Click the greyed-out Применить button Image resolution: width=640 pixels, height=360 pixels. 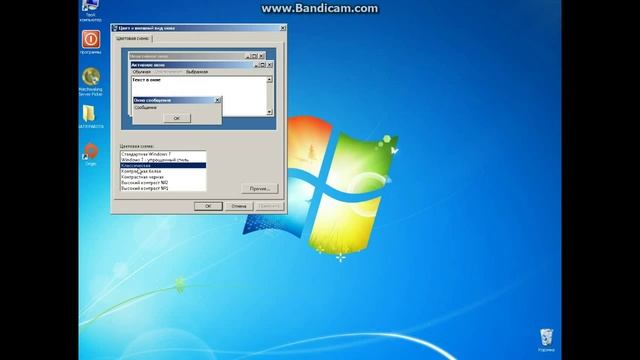click(269, 206)
